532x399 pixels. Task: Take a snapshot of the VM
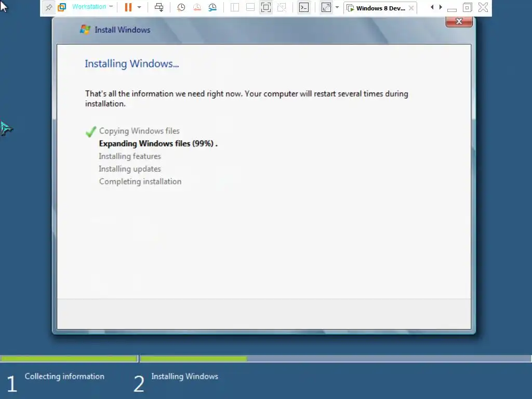coord(181,7)
